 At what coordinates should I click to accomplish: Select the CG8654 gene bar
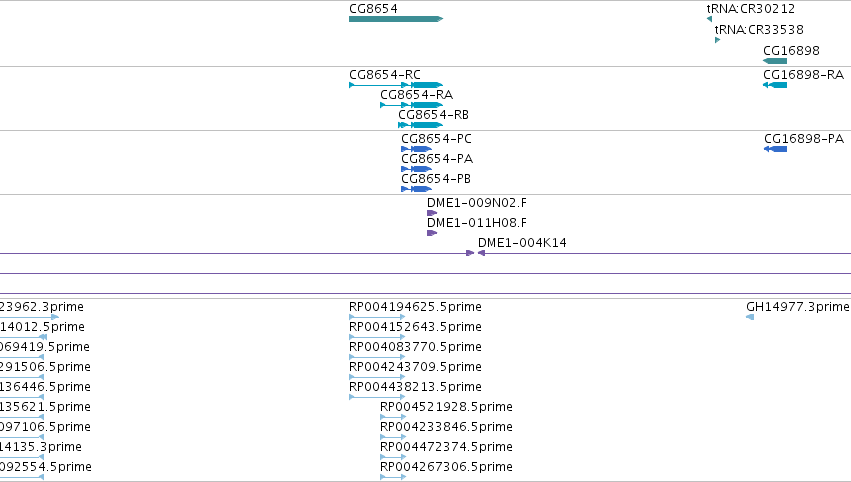click(396, 19)
